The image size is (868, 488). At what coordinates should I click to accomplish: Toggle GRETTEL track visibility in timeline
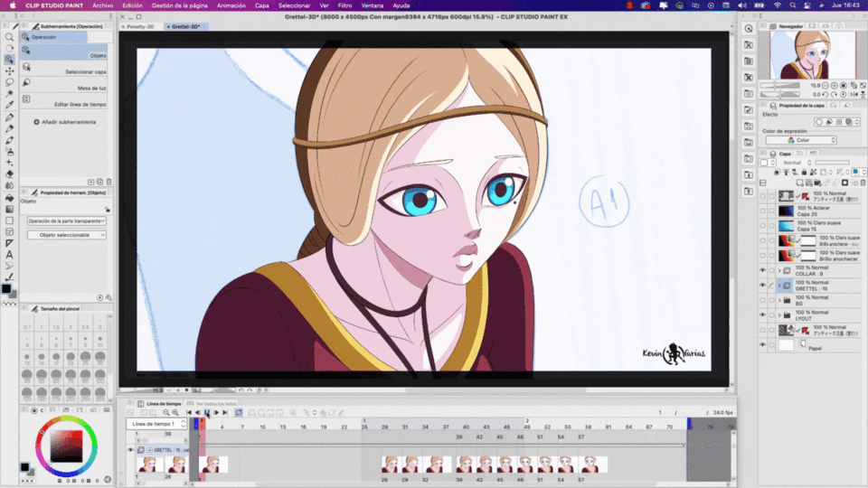point(131,450)
